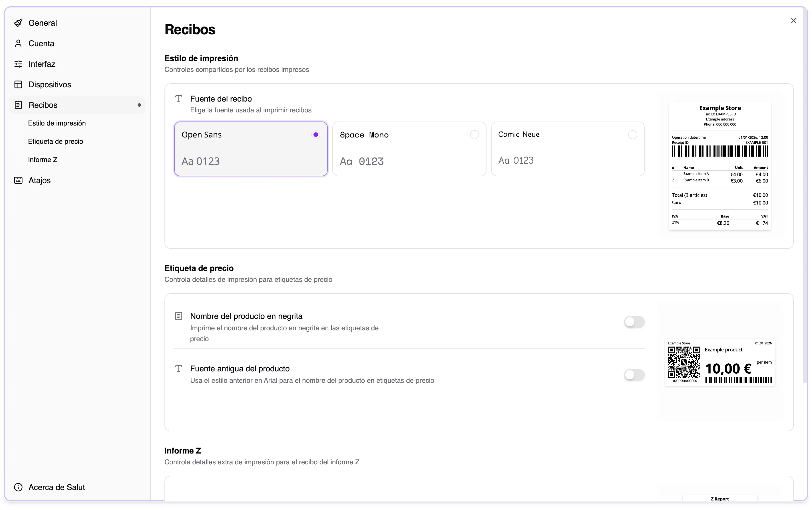Click the unsaved-changes dot on the Recibos row
812x510 pixels.
click(139, 105)
